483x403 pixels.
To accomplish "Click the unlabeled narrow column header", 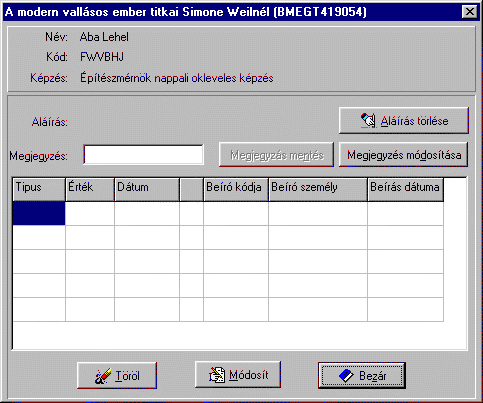I will click(192, 189).
